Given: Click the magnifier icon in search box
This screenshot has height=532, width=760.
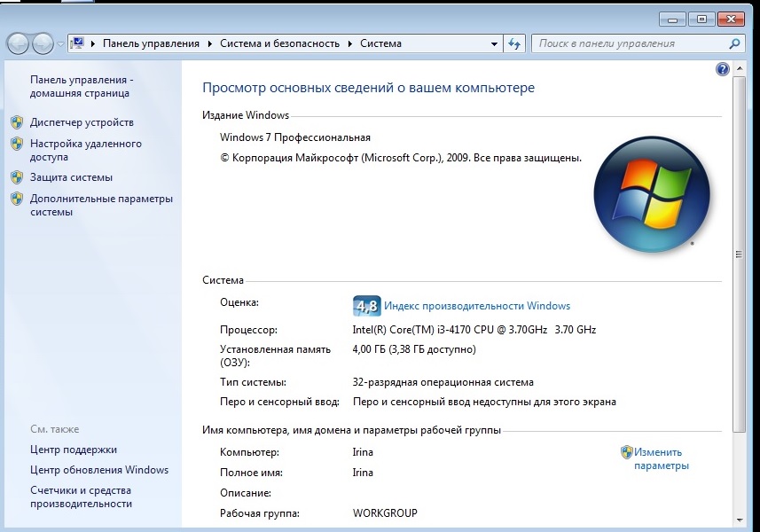Looking at the screenshot, I should pyautogui.click(x=734, y=43).
